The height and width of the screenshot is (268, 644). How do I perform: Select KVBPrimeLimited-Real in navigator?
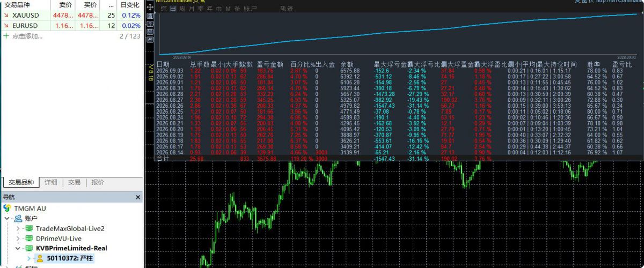pyautogui.click(x=71, y=248)
